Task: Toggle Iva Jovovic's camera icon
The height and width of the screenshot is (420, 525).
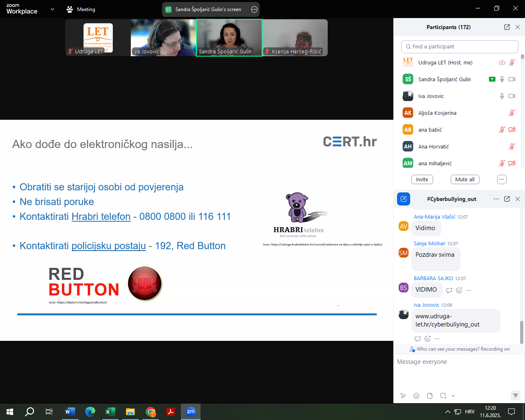Action: (x=512, y=96)
